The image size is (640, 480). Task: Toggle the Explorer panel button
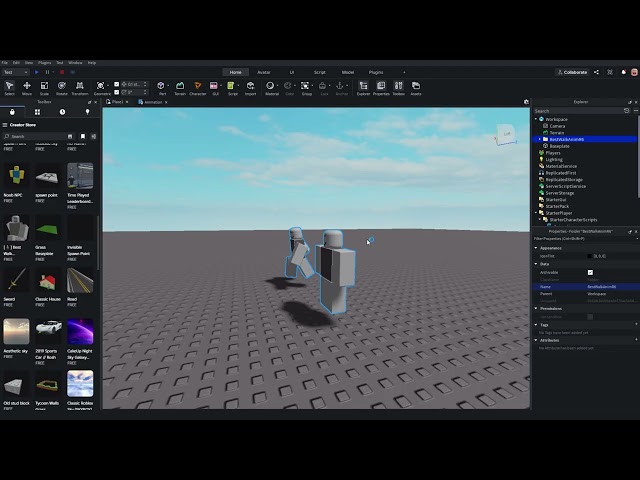coord(363,88)
